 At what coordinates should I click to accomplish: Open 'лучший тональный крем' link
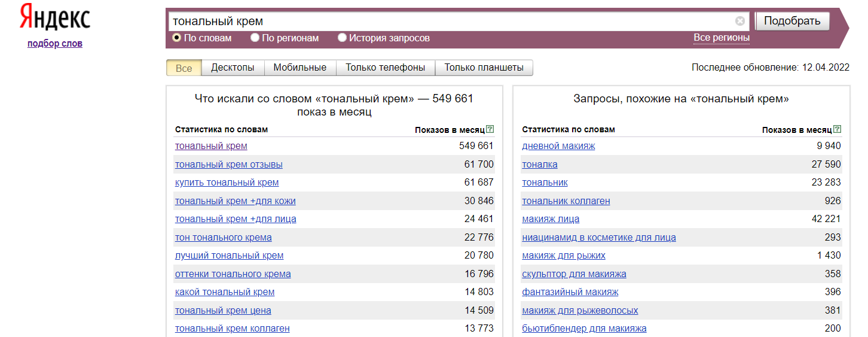click(x=229, y=256)
